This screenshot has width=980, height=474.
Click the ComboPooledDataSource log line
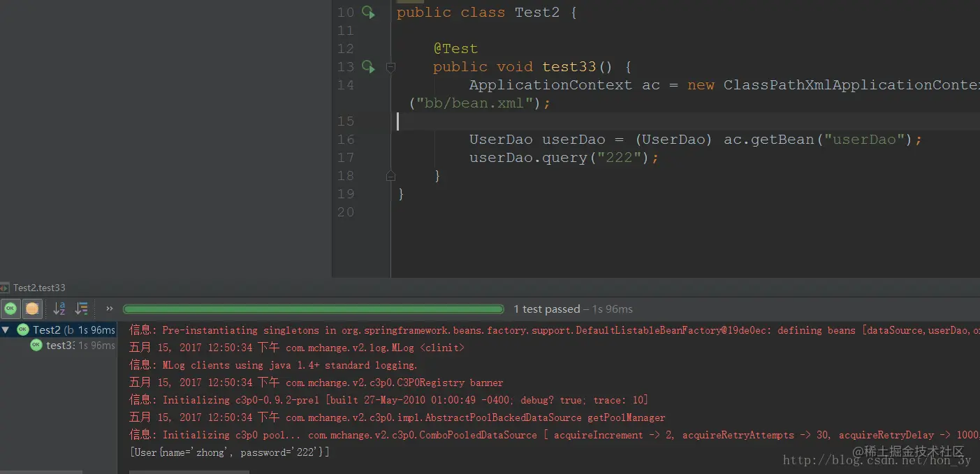[555, 435]
